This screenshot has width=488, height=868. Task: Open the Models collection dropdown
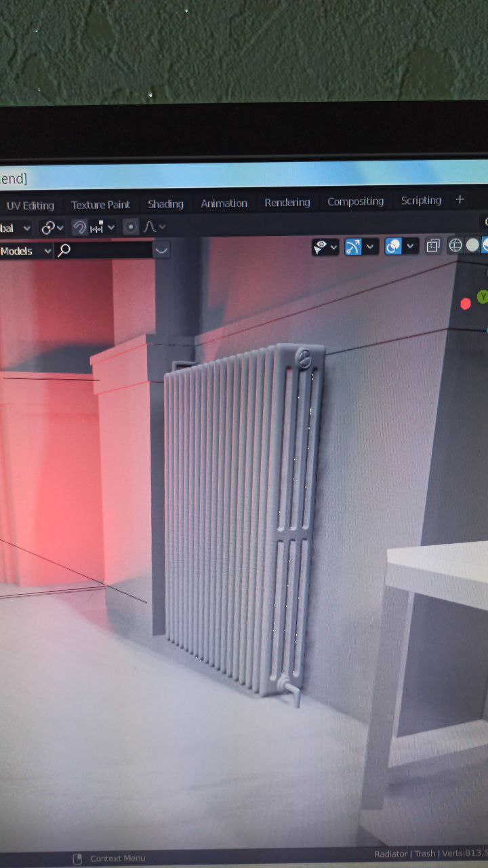coord(26,251)
